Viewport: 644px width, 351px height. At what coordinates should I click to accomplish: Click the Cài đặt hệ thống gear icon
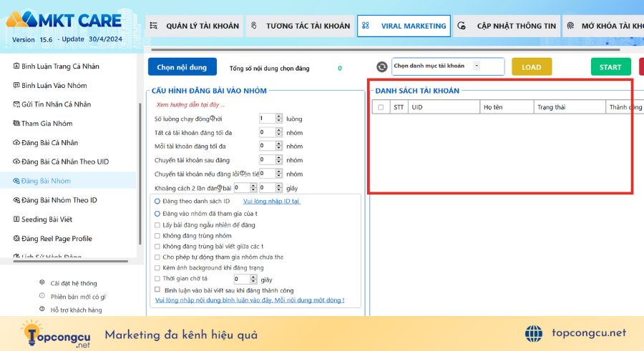coord(42,282)
